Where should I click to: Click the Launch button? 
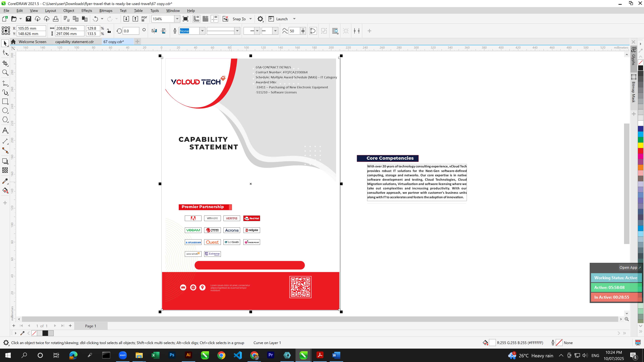point(278,19)
